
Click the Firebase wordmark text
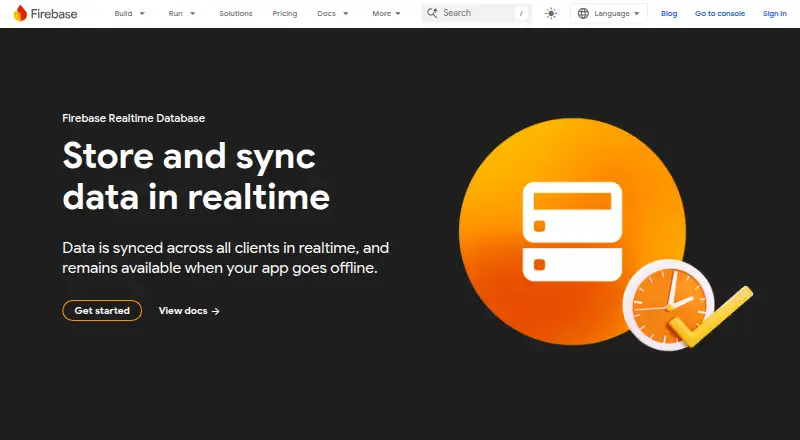54,14
